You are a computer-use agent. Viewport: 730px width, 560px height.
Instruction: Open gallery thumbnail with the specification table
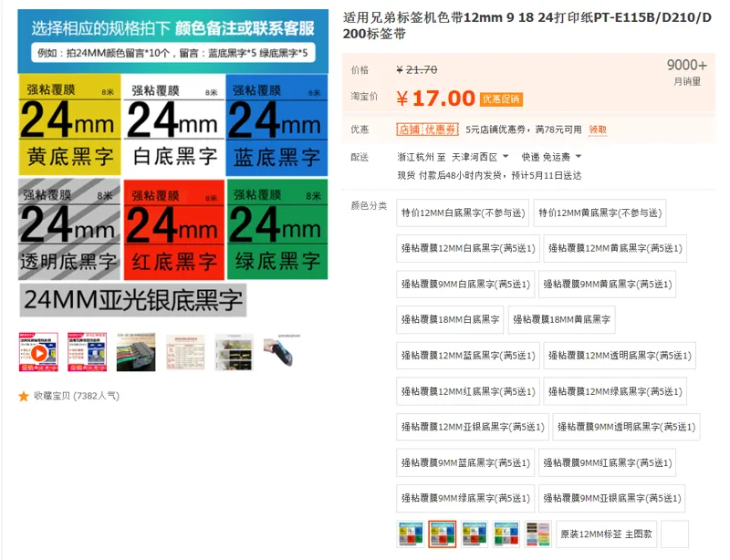[185, 352]
